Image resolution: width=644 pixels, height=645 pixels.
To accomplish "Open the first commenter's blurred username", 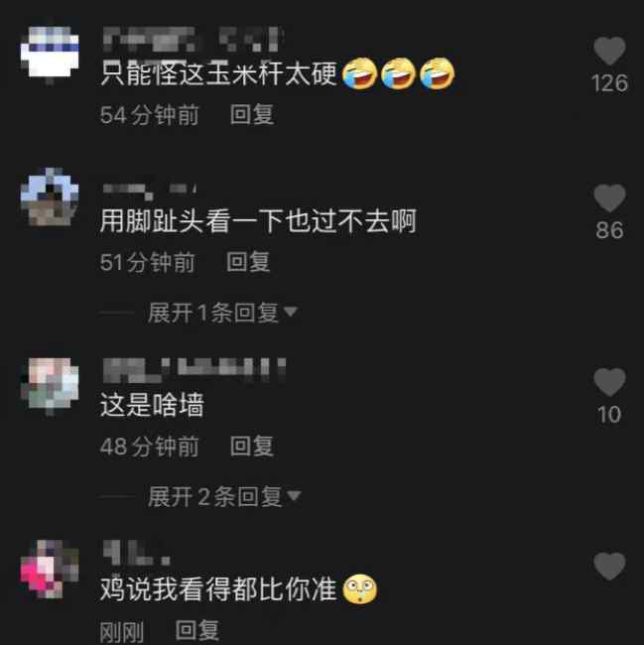I will pyautogui.click(x=193, y=39).
